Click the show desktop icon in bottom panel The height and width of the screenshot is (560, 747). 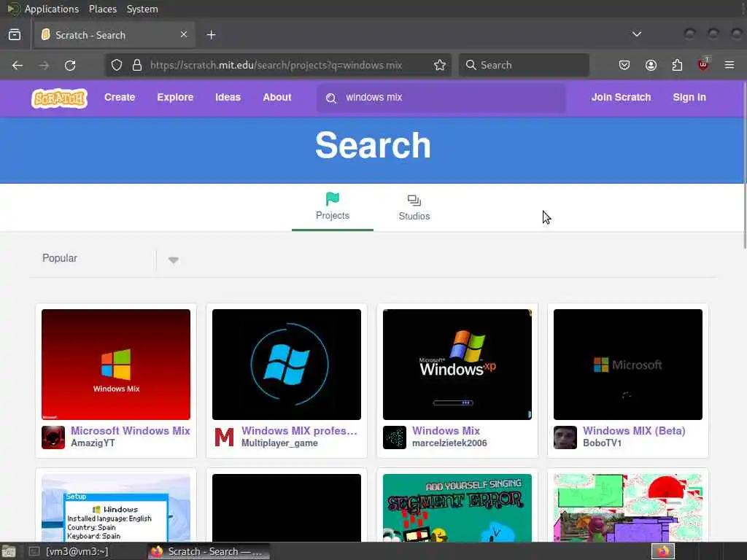pos(8,552)
